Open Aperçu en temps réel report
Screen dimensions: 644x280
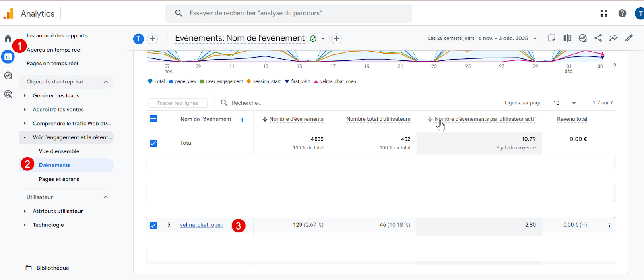[x=54, y=50]
